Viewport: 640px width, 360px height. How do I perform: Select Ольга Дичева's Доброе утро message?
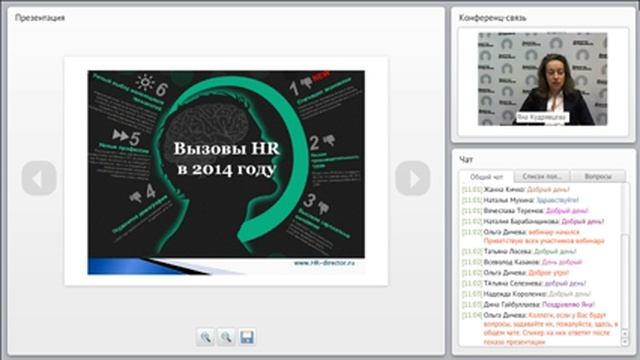point(516,273)
